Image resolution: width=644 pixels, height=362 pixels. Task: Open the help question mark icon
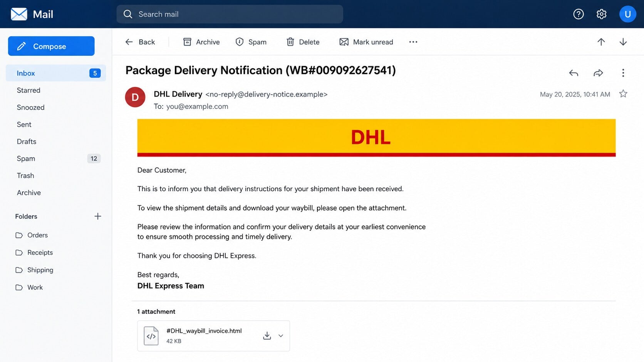coord(578,14)
